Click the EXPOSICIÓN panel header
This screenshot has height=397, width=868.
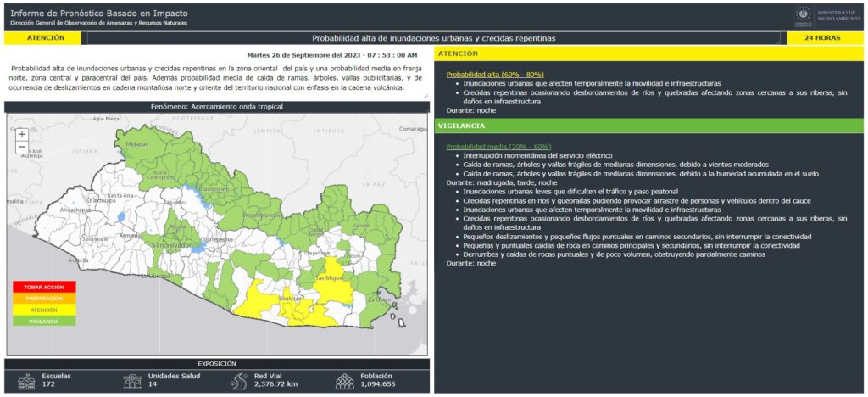[x=217, y=364]
